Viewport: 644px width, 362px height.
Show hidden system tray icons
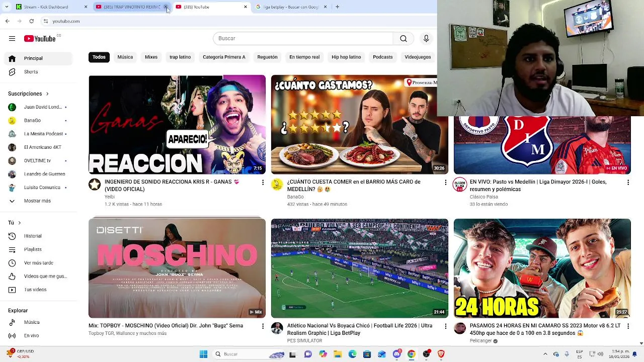pos(545,354)
